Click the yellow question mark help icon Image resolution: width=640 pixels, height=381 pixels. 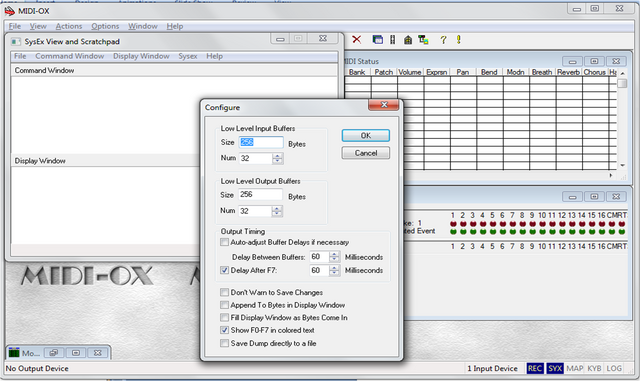point(443,40)
